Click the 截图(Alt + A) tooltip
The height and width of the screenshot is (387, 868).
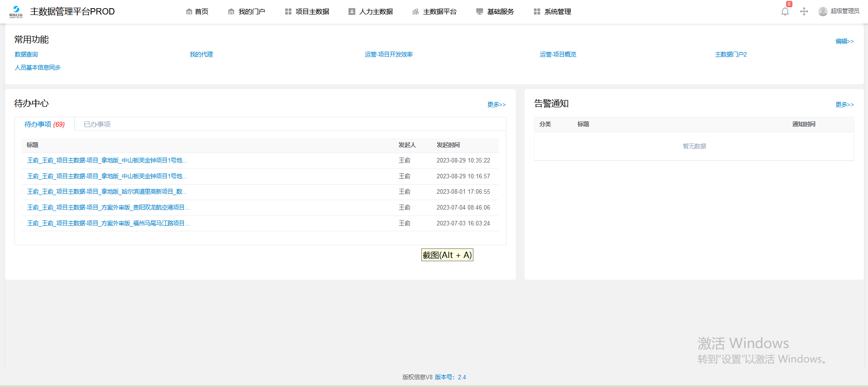(447, 255)
